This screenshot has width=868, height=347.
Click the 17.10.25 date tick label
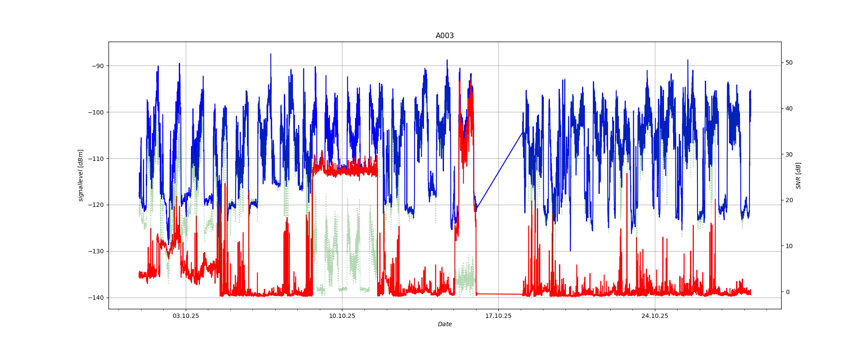498,316
